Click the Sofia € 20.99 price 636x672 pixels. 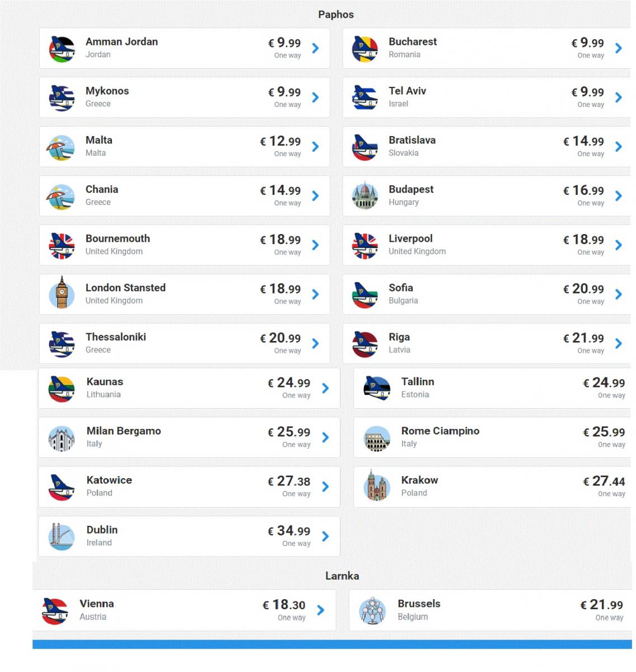pyautogui.click(x=583, y=289)
